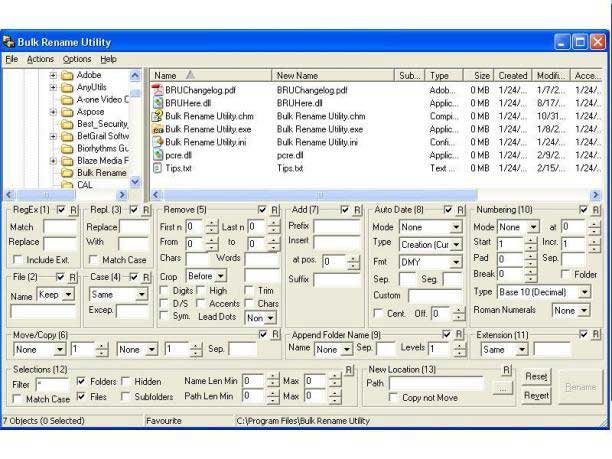This screenshot has width=612, height=459.
Task: Check the Digits option in Remove
Action: pyautogui.click(x=164, y=290)
